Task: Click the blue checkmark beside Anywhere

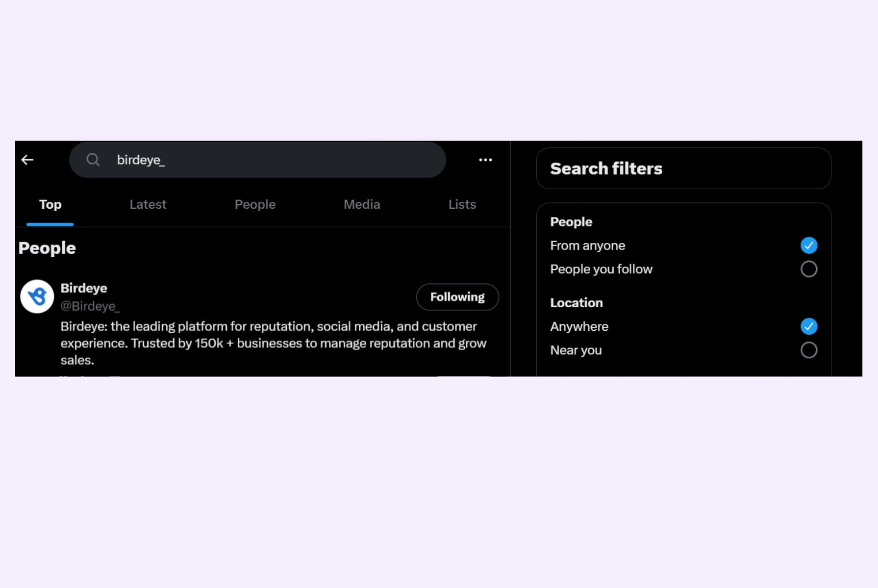Action: coord(809,326)
